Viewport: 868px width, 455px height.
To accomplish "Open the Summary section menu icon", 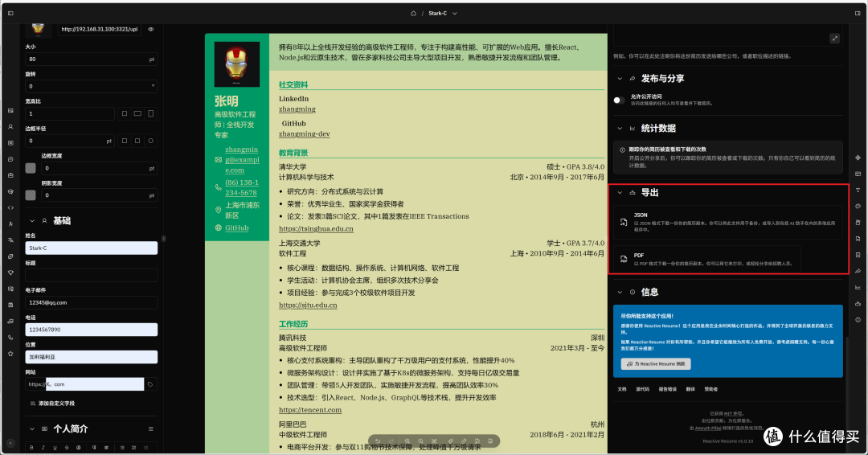I will [x=150, y=429].
